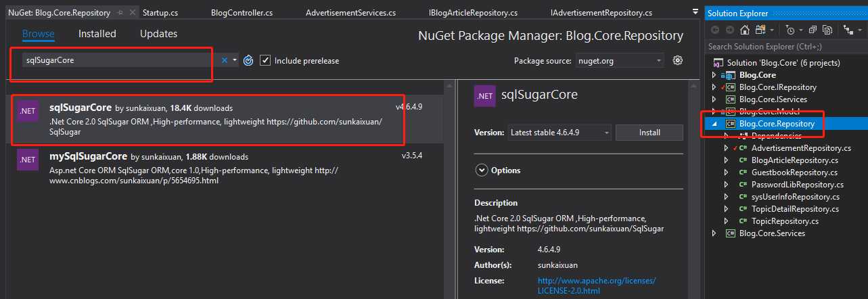Open the Apache LICENSE-2.0 link
868x299 pixels.
(597, 285)
